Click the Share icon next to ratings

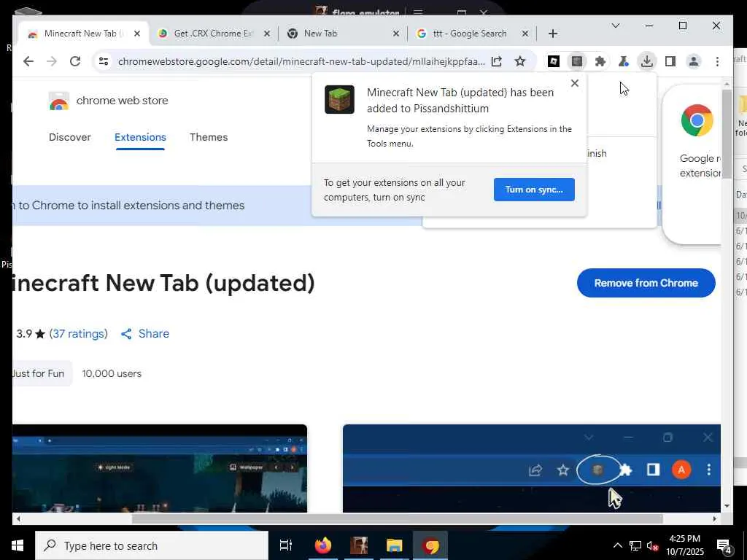pyautogui.click(x=126, y=334)
